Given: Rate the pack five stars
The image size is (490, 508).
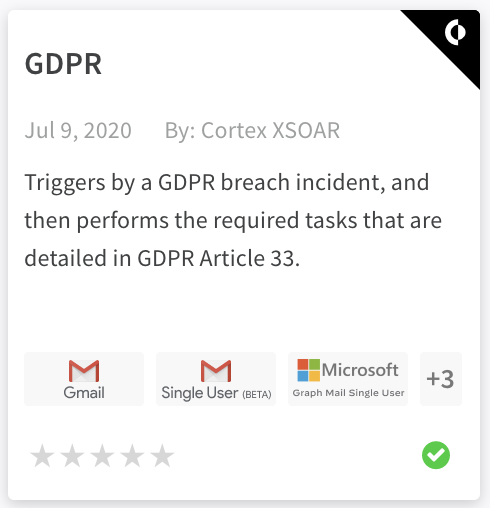Looking at the screenshot, I should 162,455.
